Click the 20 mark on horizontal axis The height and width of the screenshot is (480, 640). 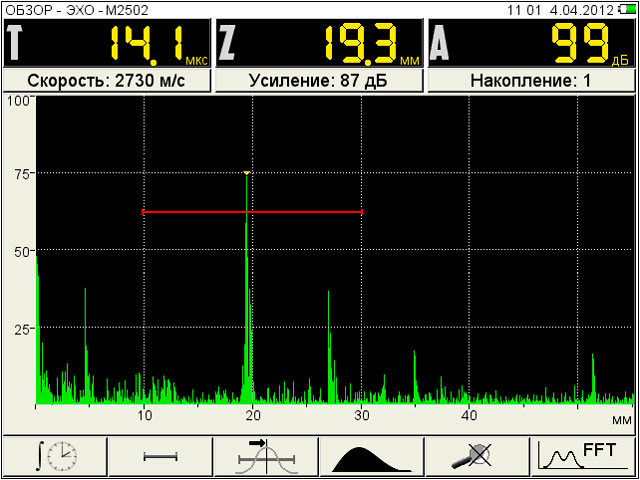tap(252, 416)
